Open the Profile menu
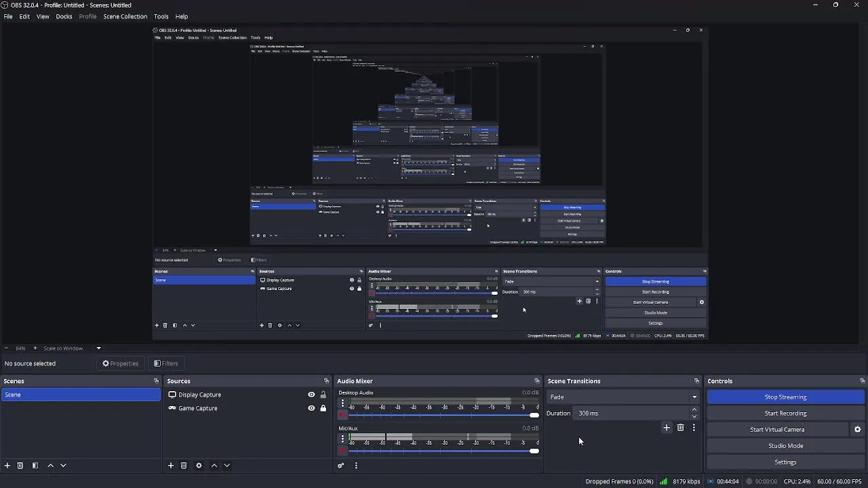 point(87,16)
